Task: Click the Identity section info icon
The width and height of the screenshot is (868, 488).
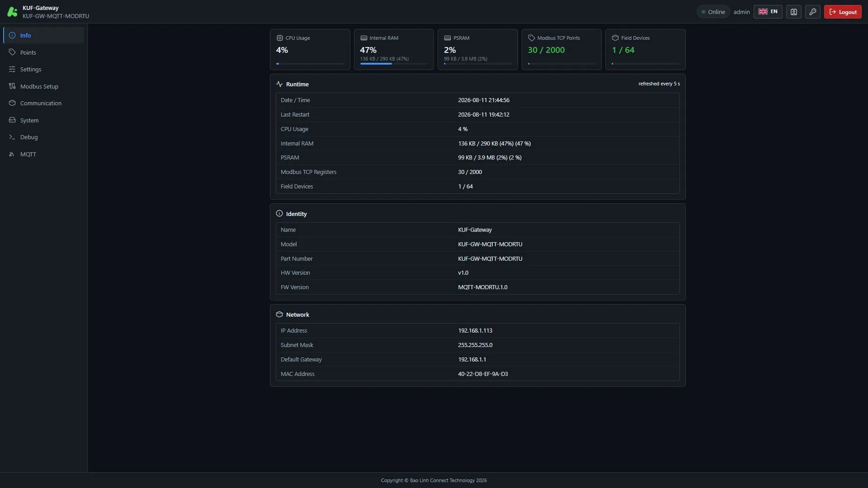Action: tap(279, 214)
